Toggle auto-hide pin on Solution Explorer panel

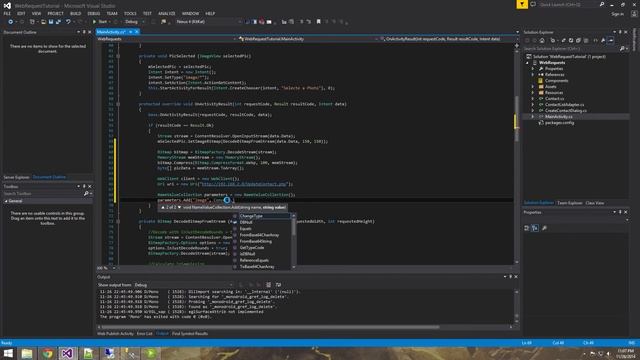coord(620,32)
